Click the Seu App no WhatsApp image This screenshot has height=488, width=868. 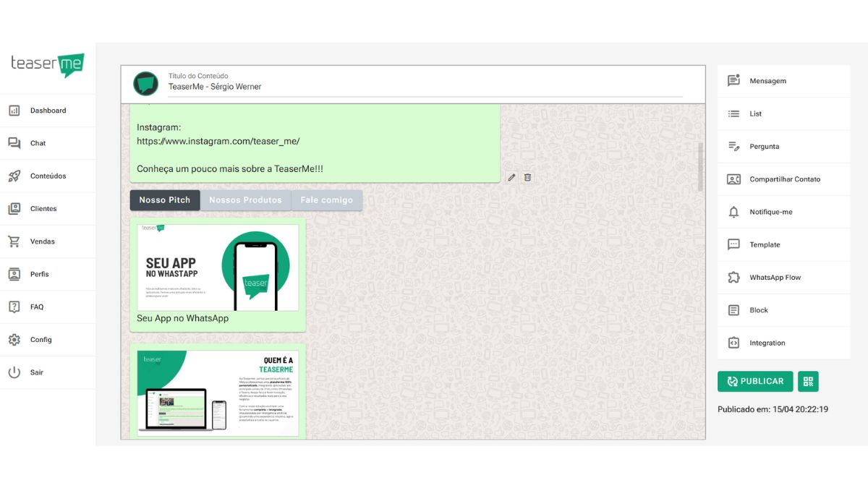[218, 267]
